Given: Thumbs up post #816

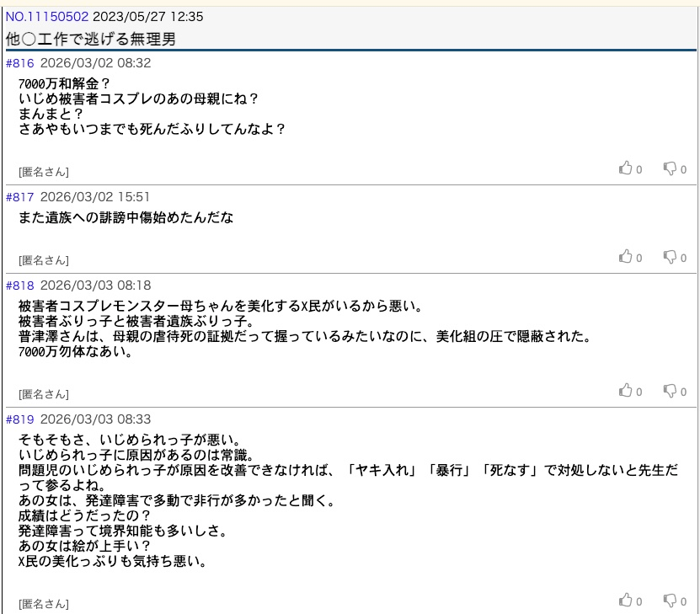Looking at the screenshot, I should 625,168.
